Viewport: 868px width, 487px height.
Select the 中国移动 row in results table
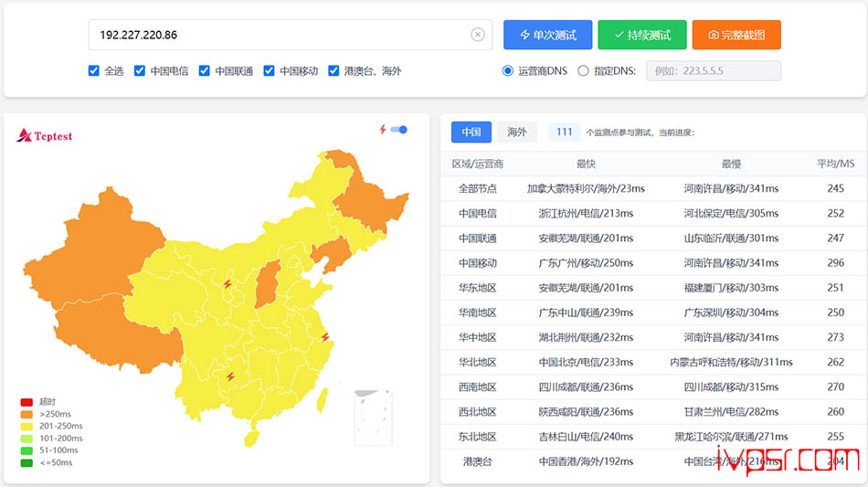point(653,263)
